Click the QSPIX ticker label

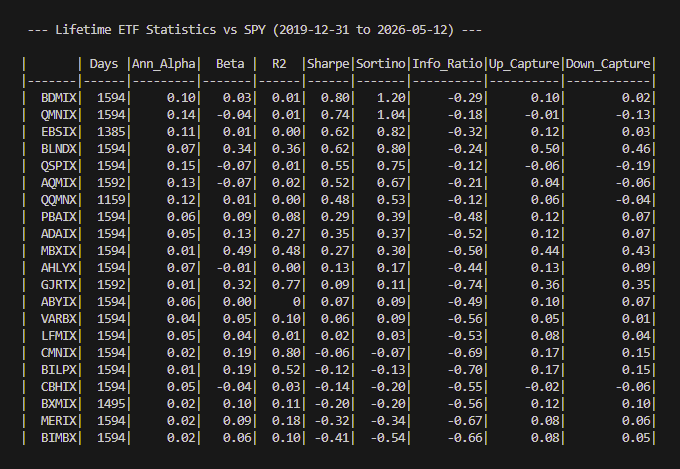pos(59,166)
